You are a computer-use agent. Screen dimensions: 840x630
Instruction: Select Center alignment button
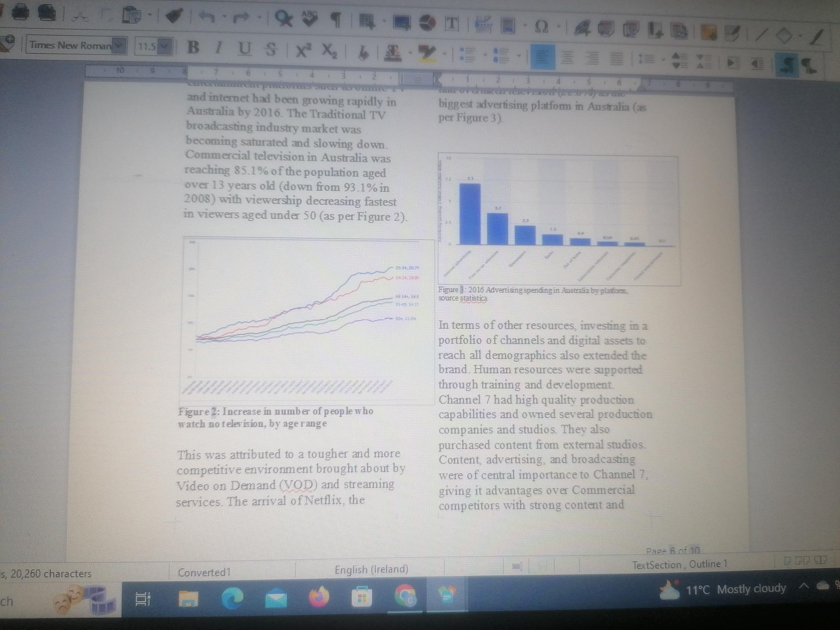pos(567,57)
